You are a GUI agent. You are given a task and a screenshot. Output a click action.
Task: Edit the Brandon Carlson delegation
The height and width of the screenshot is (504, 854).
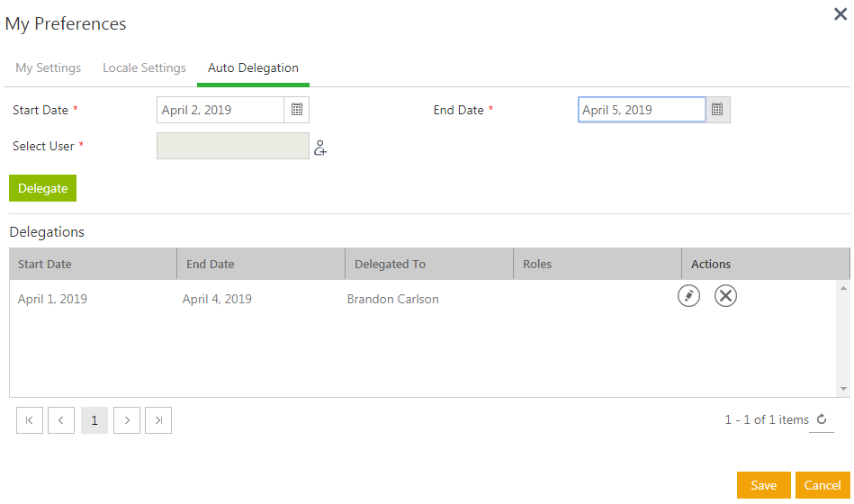point(688,295)
